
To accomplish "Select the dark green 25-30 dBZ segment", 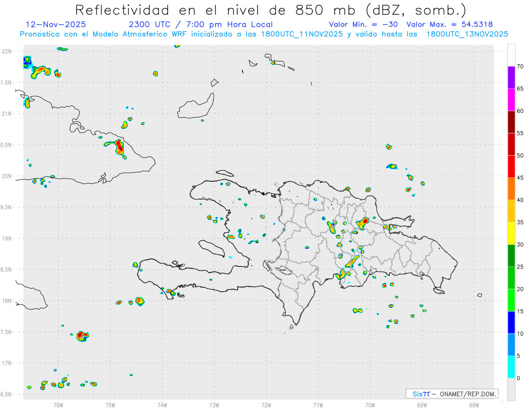I will (x=511, y=256).
